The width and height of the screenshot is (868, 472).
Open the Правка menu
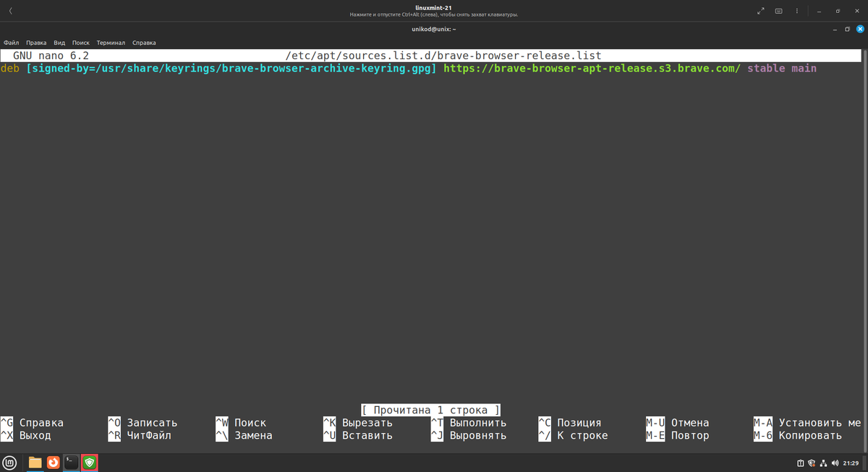pyautogui.click(x=36, y=43)
